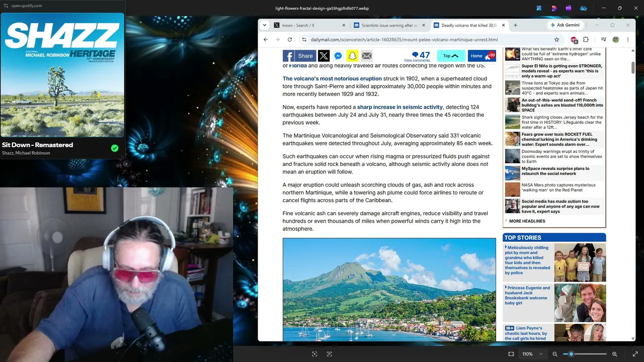Click the scan text icon in Photos bar
644x362 pixels.
[330, 354]
